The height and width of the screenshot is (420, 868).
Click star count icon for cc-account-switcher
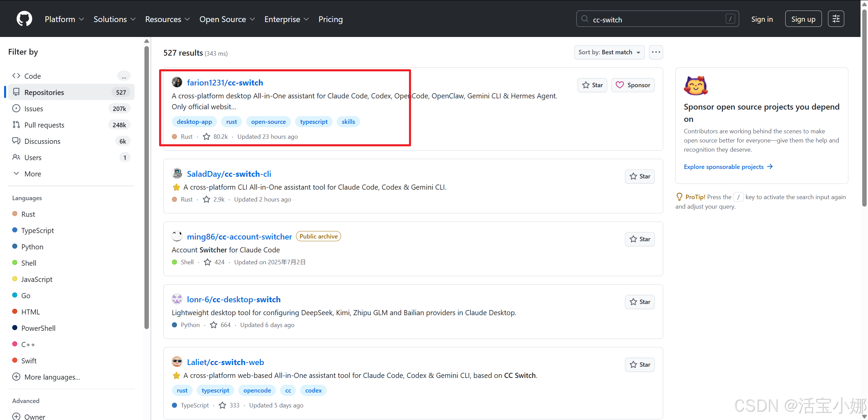(208, 262)
